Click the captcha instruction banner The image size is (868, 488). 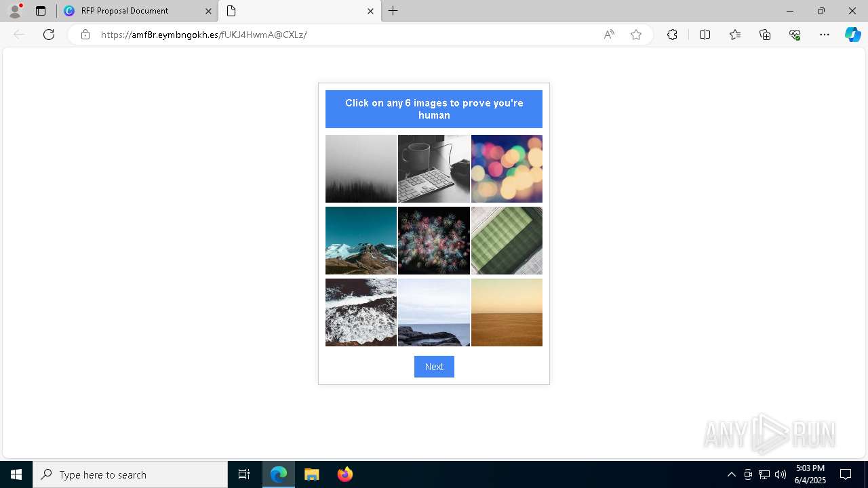click(x=434, y=109)
